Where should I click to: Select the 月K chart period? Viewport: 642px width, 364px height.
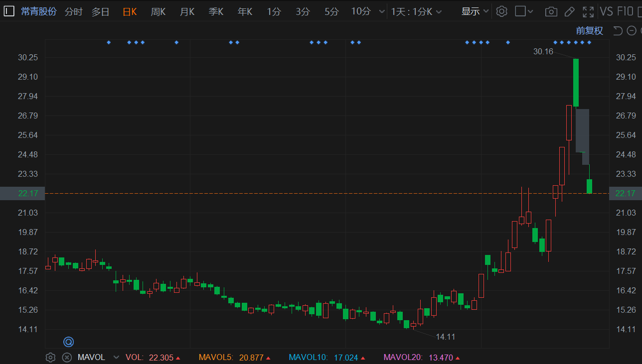click(187, 11)
